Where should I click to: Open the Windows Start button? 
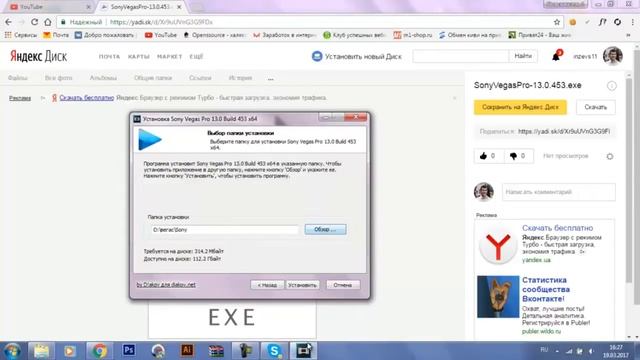(x=12, y=351)
